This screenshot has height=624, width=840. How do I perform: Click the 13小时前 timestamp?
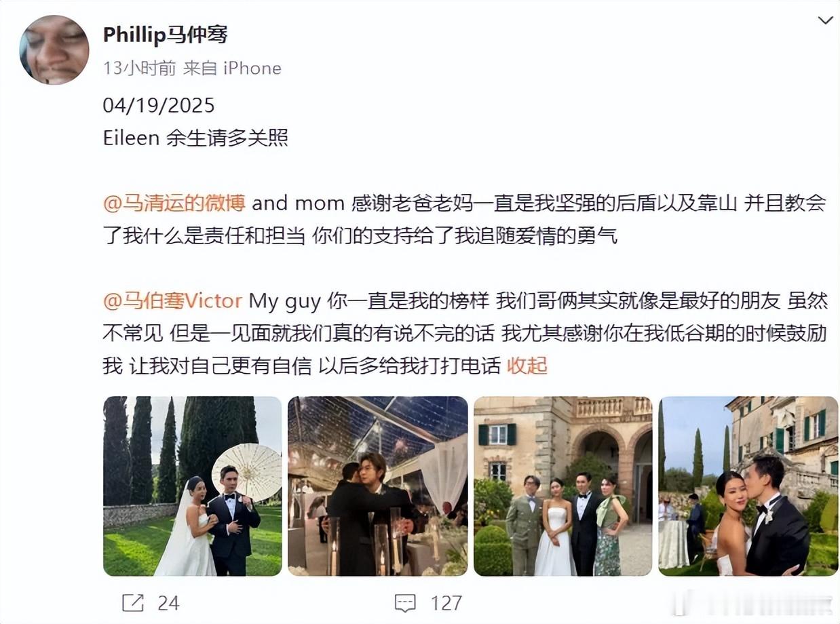click(139, 68)
